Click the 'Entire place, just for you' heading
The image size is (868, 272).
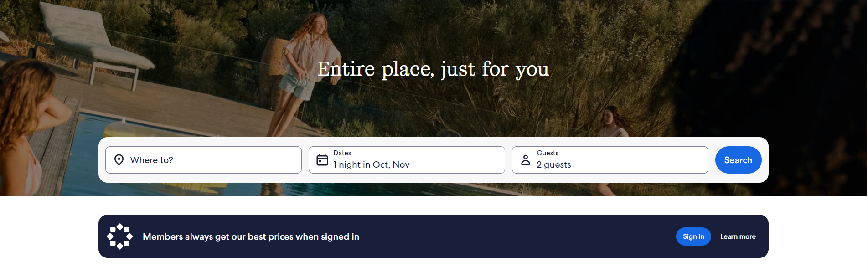433,70
